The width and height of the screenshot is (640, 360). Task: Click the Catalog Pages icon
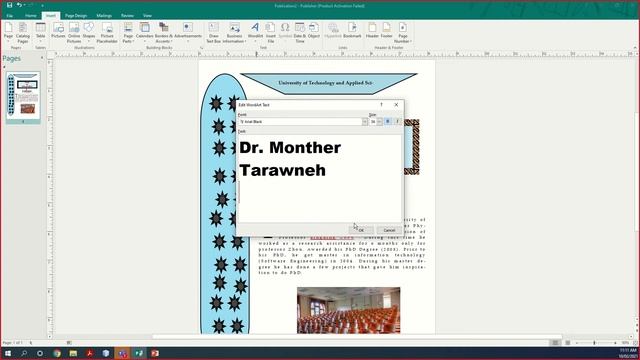pos(23,32)
